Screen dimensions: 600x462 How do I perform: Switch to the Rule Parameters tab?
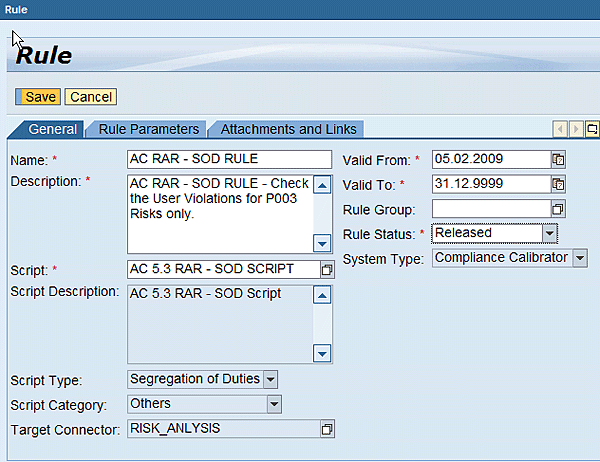pos(149,129)
